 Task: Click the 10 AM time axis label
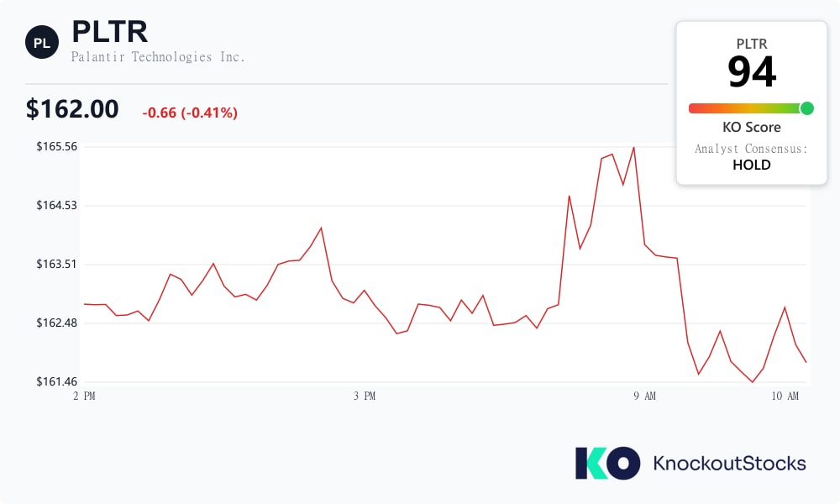click(x=785, y=396)
